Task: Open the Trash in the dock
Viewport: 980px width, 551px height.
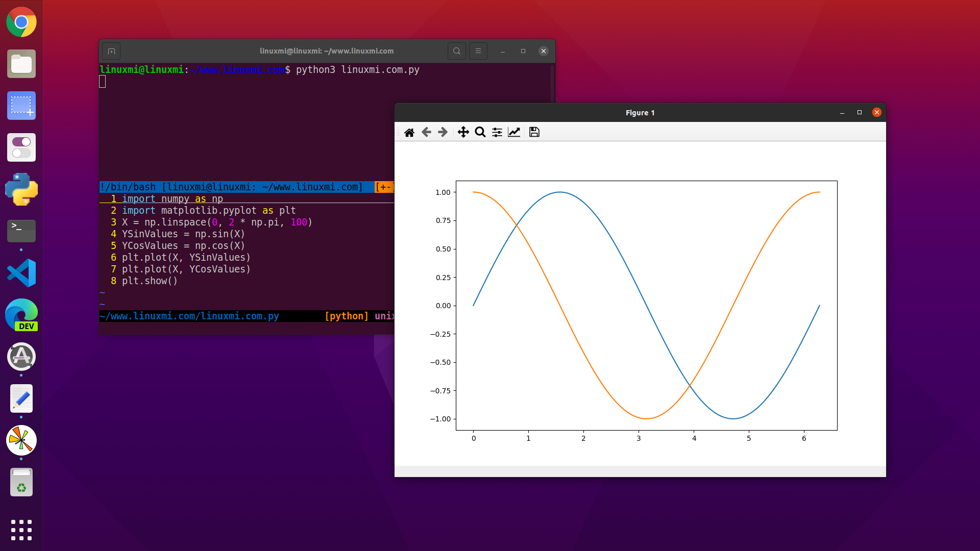Action: (x=21, y=482)
